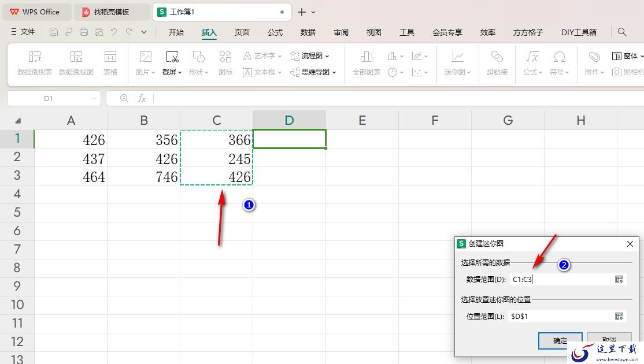
Task: Click the range picker icon for 数据范围
Action: pos(619,280)
